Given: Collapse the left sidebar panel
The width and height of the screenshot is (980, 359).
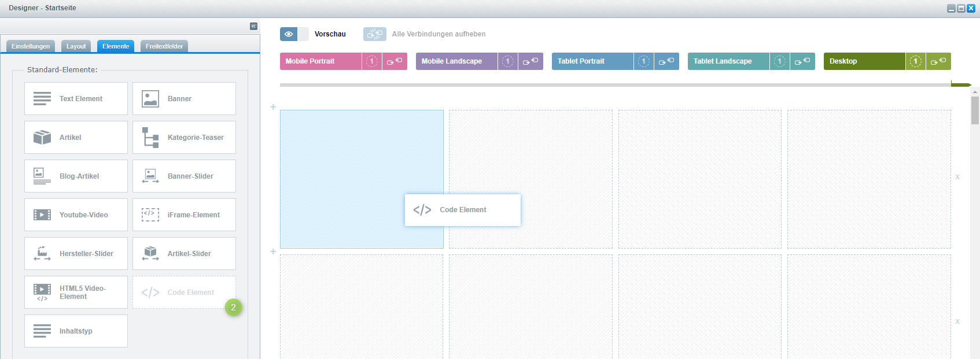Looking at the screenshot, I should (253, 26).
